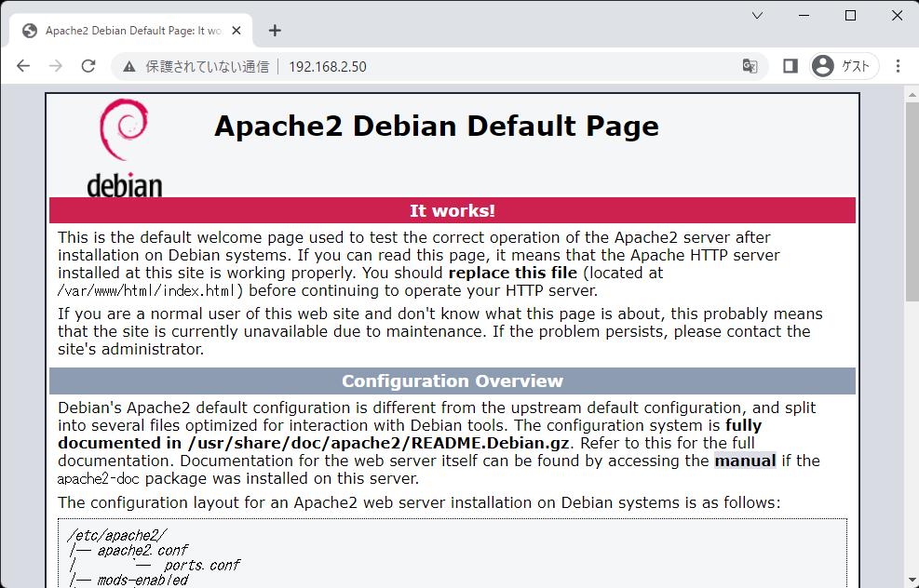Click the apache2.conf line in tree
This screenshot has width=919, height=588.
pyautogui.click(x=142, y=551)
